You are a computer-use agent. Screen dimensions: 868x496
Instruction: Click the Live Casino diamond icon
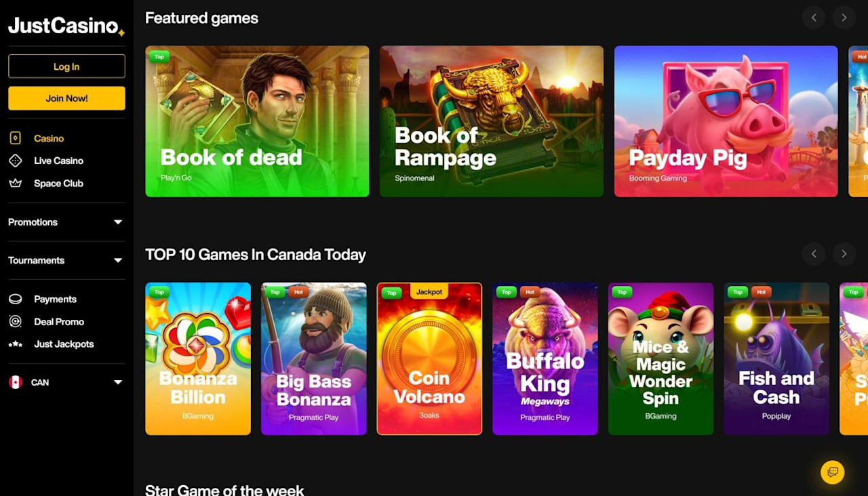click(15, 161)
